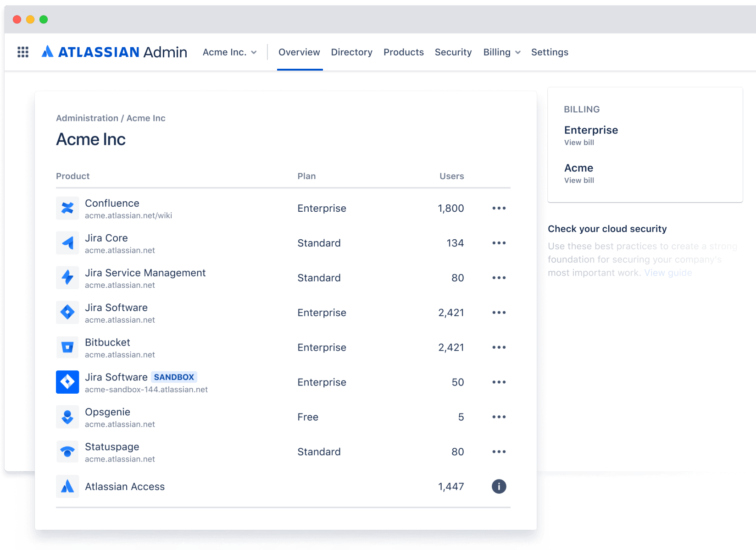Expand the Billing navigation dropdown

point(501,52)
